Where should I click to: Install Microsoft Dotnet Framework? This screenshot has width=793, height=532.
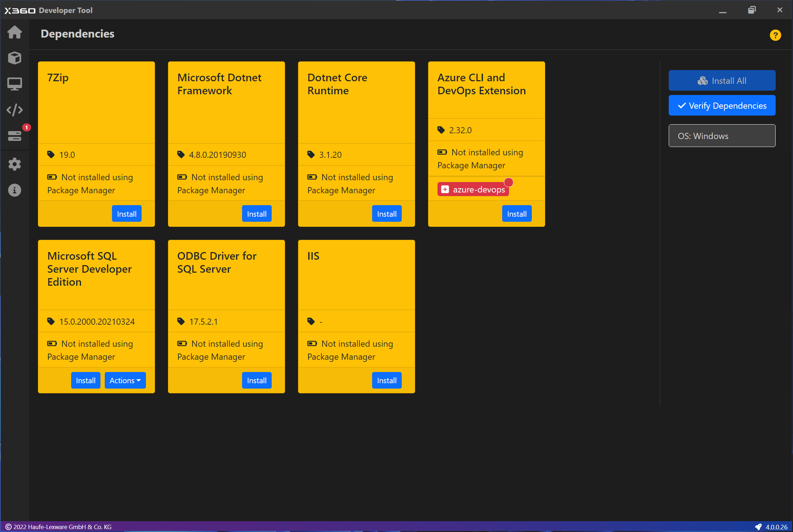tap(257, 214)
